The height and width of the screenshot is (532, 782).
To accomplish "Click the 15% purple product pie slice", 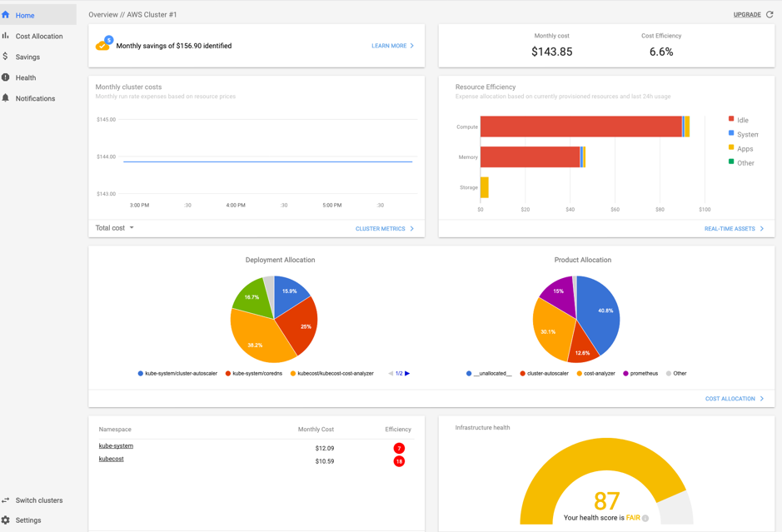I will click(559, 294).
